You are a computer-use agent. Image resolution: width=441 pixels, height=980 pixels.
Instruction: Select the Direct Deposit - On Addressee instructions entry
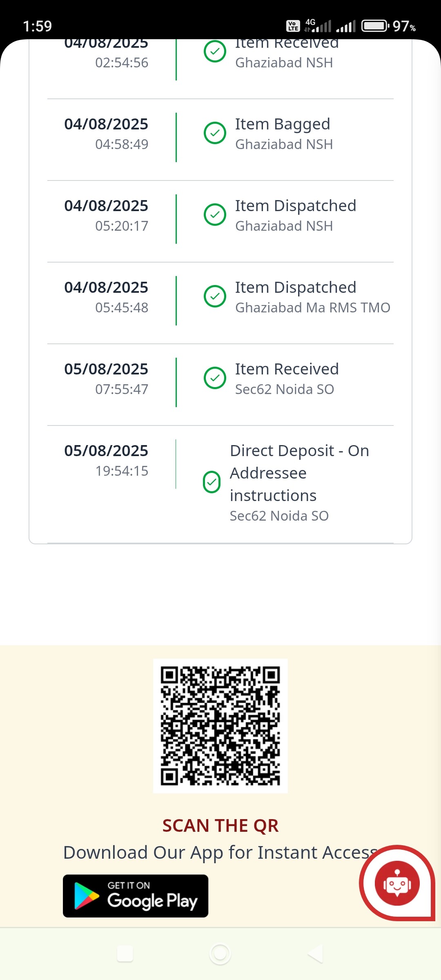pos(299,473)
